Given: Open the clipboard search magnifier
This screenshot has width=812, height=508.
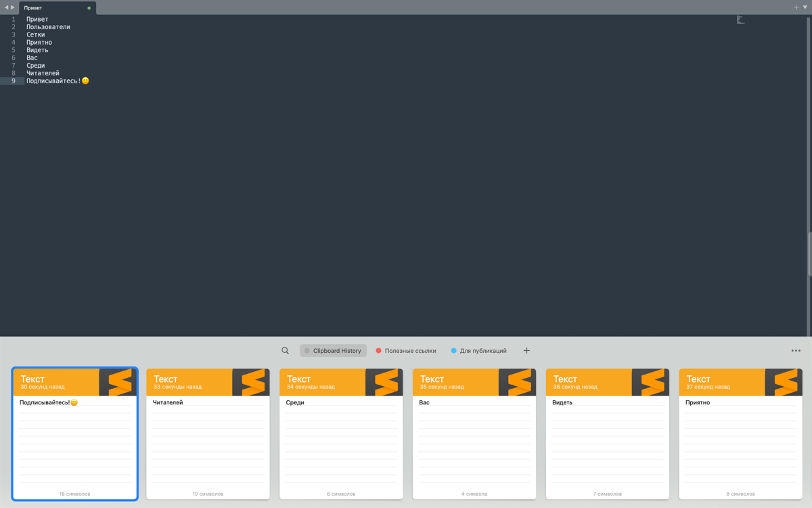Looking at the screenshot, I should [285, 351].
